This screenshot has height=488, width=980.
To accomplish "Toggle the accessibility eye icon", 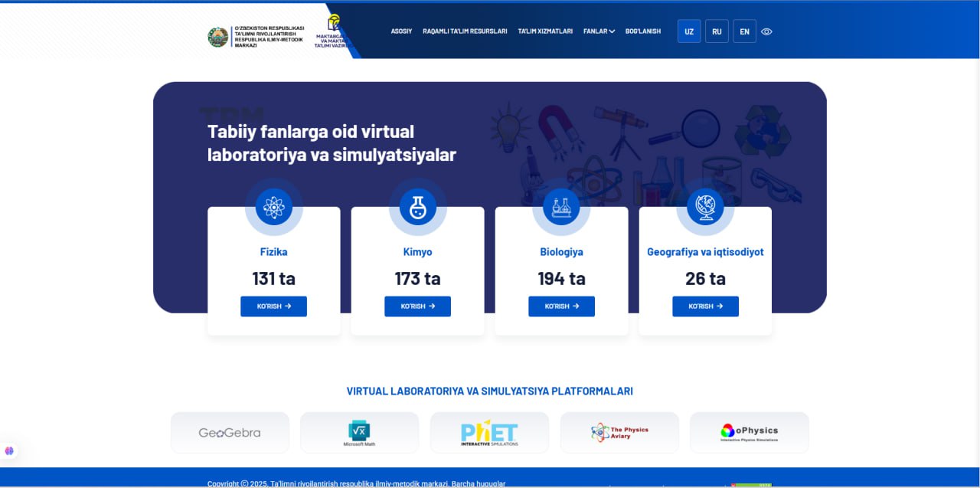I will pos(766,31).
